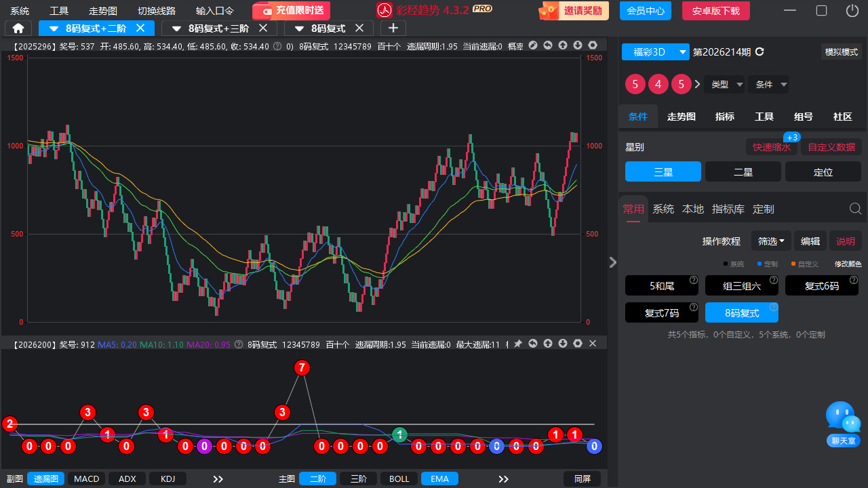Click the pencil edit icon in main chart header
The image size is (868, 488).
point(533,45)
